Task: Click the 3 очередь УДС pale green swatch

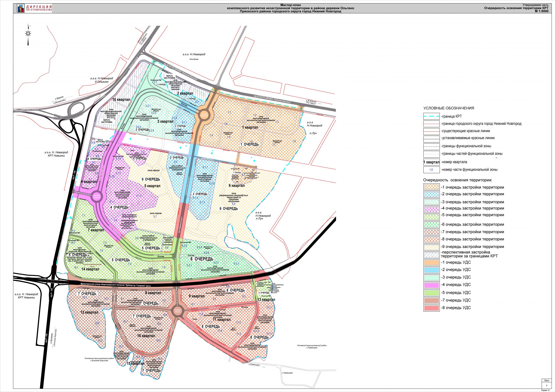Action: tap(431, 278)
